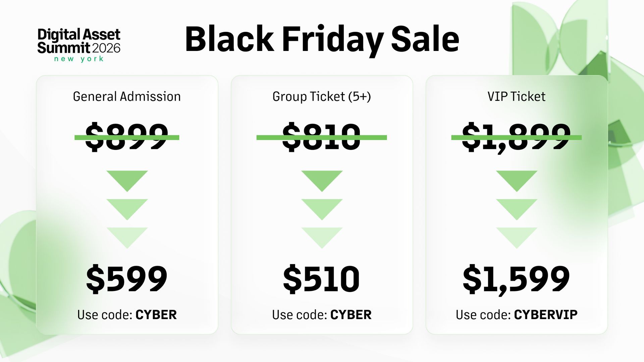Click the $599 sale price
This screenshot has height=362, width=644.
coord(127,279)
